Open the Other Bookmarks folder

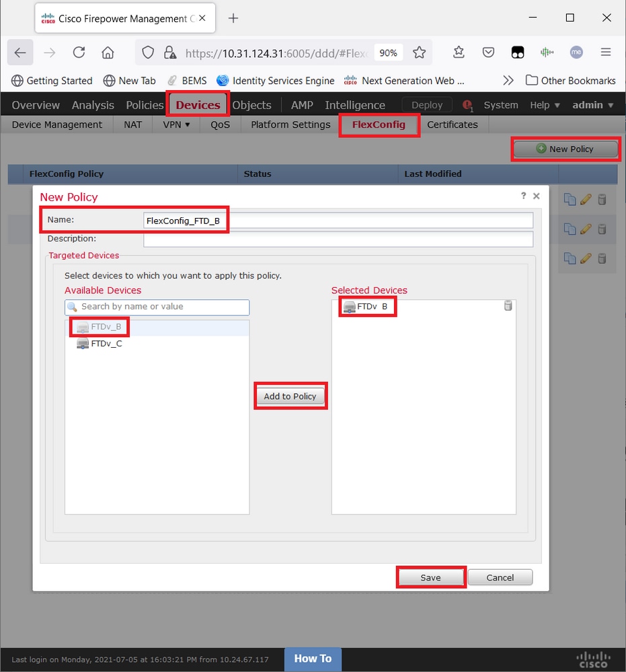click(570, 81)
